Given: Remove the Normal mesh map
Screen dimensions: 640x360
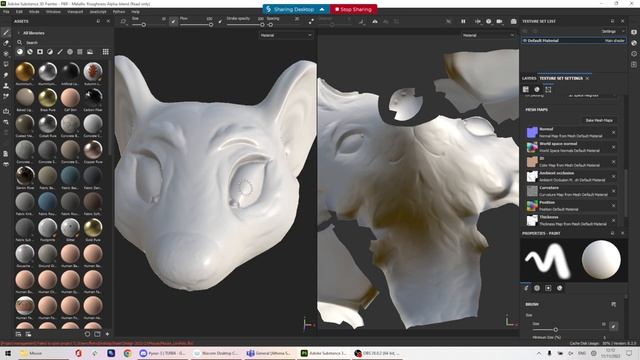Looking at the screenshot, I should point(613,132).
